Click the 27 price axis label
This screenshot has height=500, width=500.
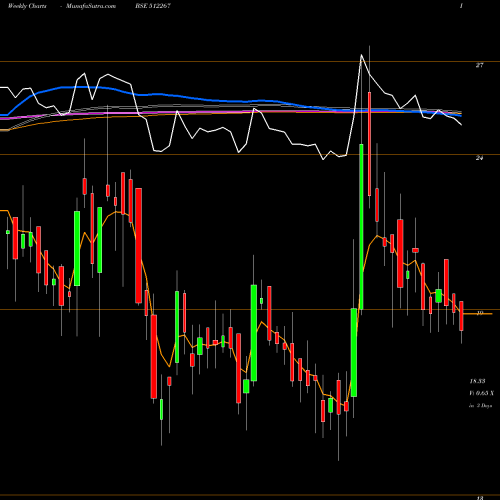[479, 65]
